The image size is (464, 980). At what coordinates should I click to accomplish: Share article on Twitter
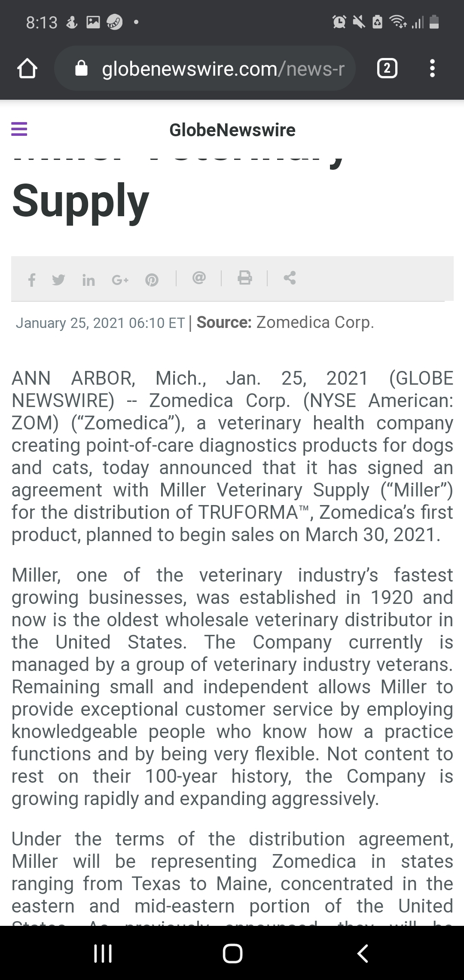(58, 280)
